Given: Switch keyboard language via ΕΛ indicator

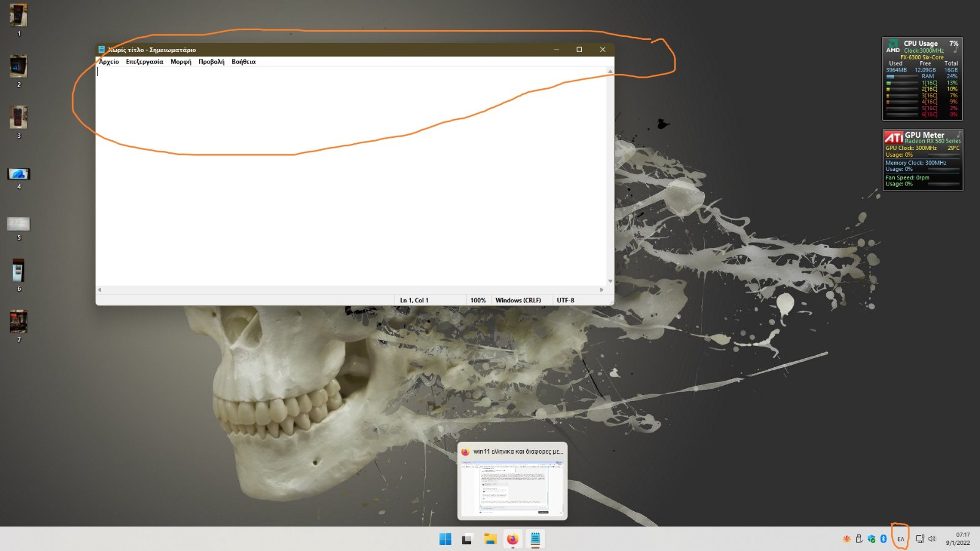Looking at the screenshot, I should pyautogui.click(x=900, y=539).
